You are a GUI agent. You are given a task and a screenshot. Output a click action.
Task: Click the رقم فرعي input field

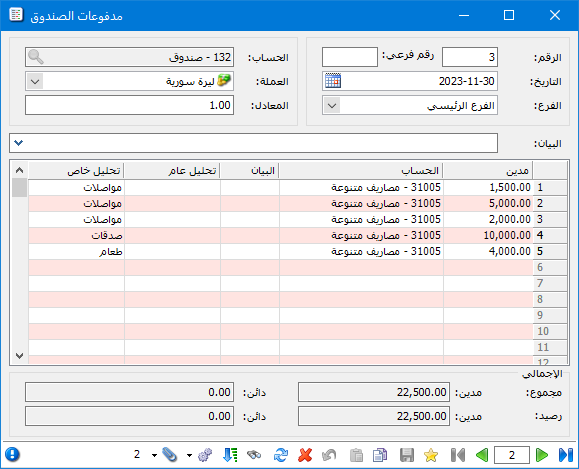[x=350, y=57]
